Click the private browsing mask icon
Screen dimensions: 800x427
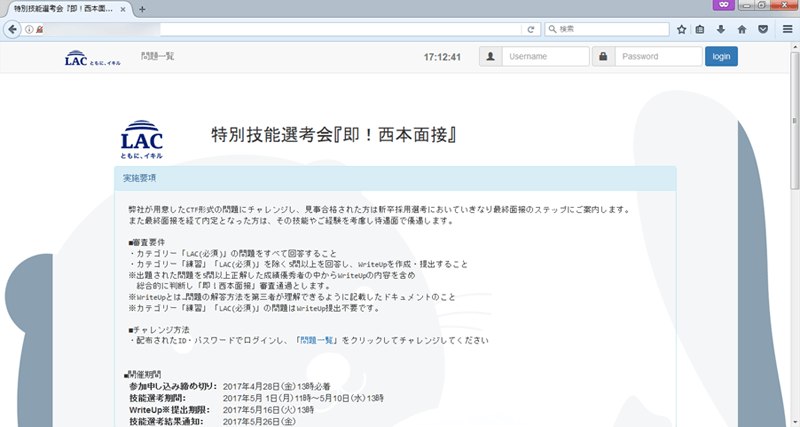[723, 5]
